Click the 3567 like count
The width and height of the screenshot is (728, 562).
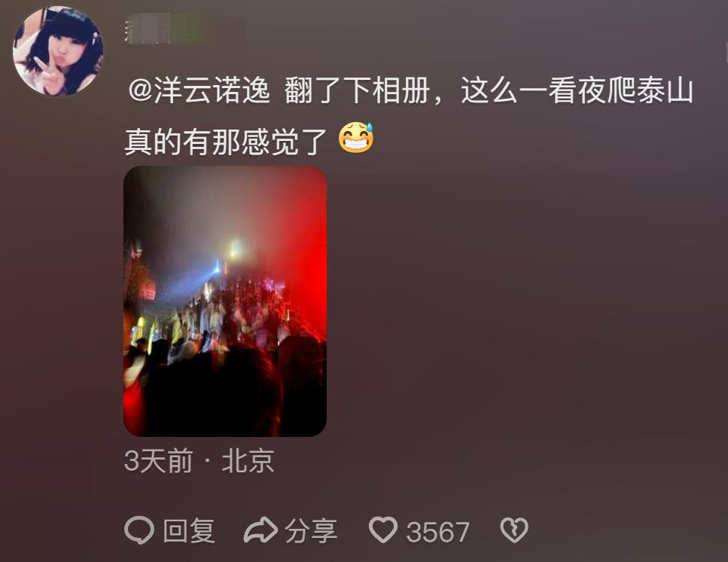(438, 532)
